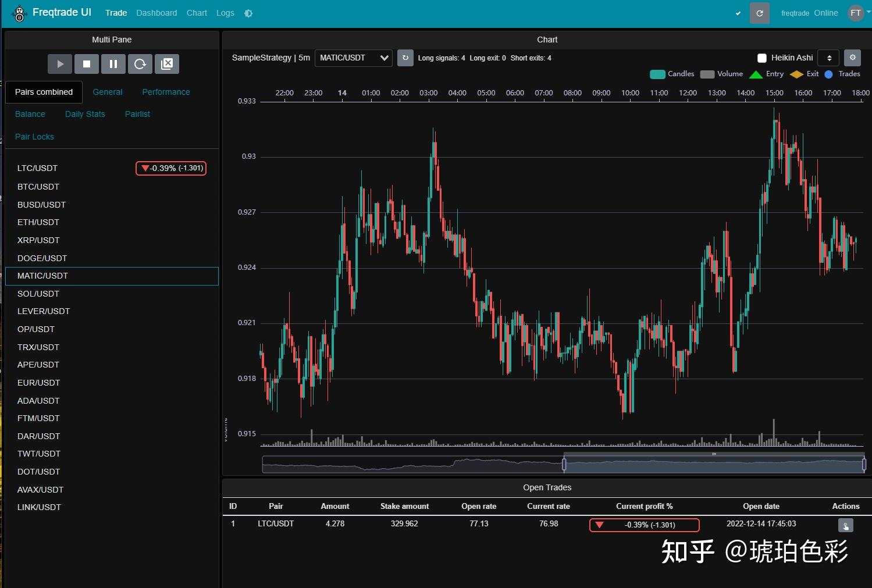Click the actions hand icon for trade 1
This screenshot has width=872, height=588.
click(845, 525)
